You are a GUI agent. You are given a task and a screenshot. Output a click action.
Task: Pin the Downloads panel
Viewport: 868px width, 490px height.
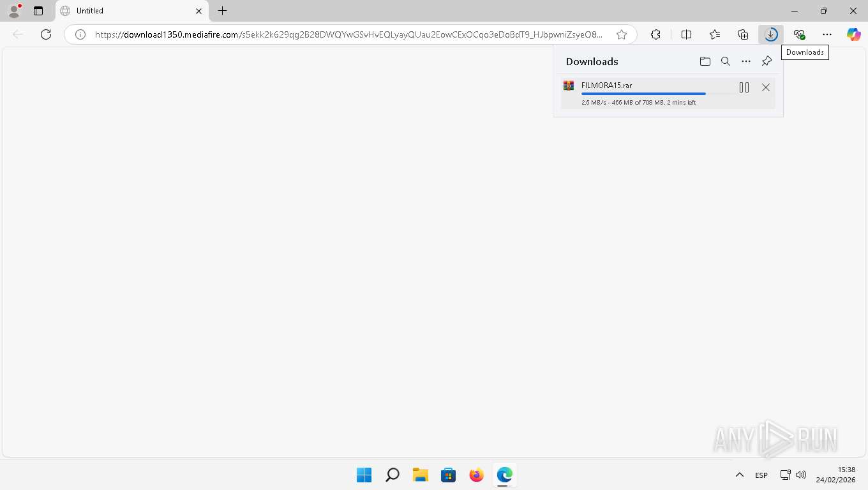point(767,61)
